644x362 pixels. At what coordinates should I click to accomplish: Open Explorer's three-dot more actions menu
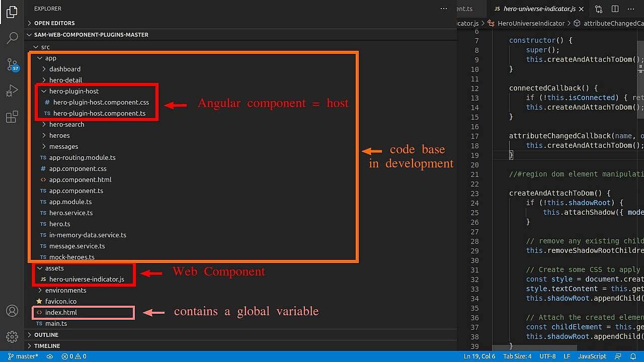(x=443, y=9)
